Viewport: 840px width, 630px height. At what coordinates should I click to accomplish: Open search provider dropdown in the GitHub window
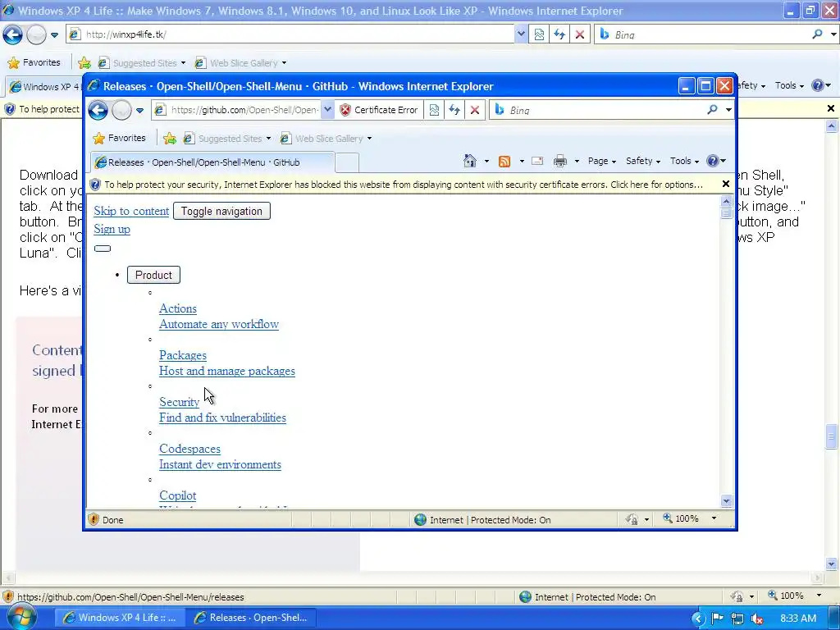coord(728,110)
